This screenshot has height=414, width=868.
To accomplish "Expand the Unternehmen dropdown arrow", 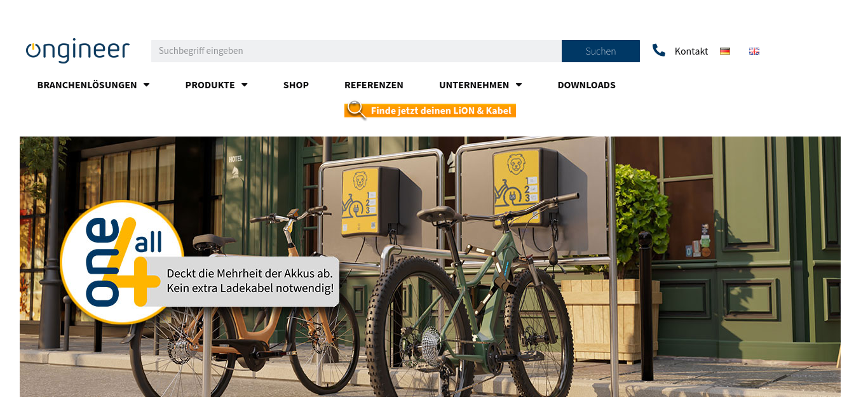I will click(x=519, y=85).
